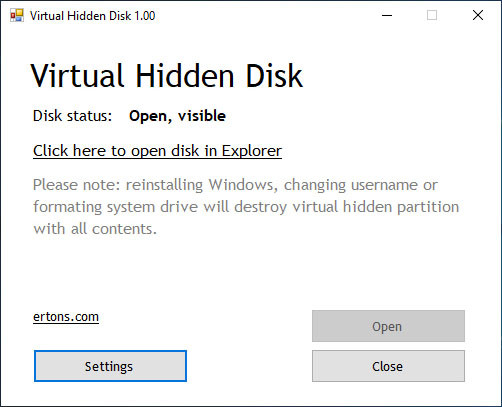The width and height of the screenshot is (502, 407).
Task: Click the greyed-out maximize window icon
Action: tap(432, 15)
